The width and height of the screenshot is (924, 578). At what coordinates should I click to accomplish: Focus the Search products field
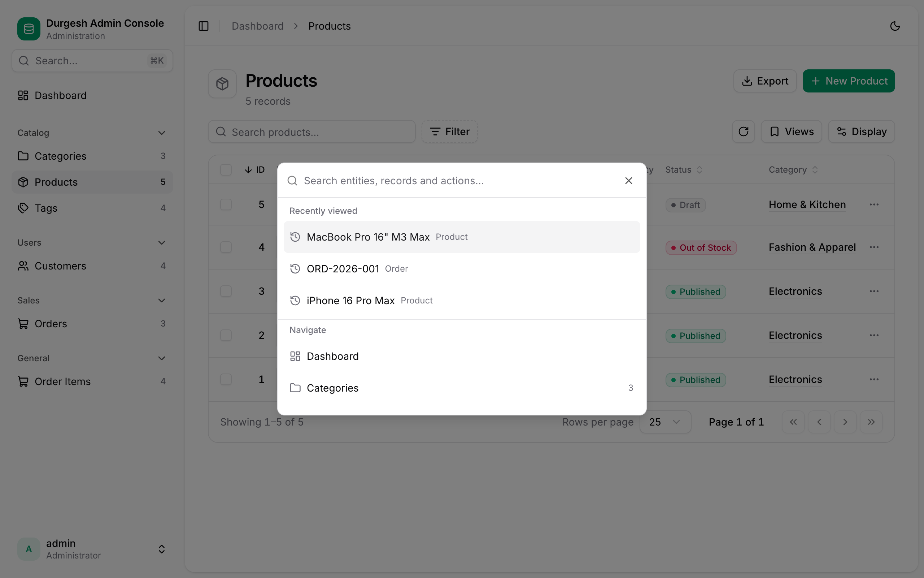(x=311, y=132)
